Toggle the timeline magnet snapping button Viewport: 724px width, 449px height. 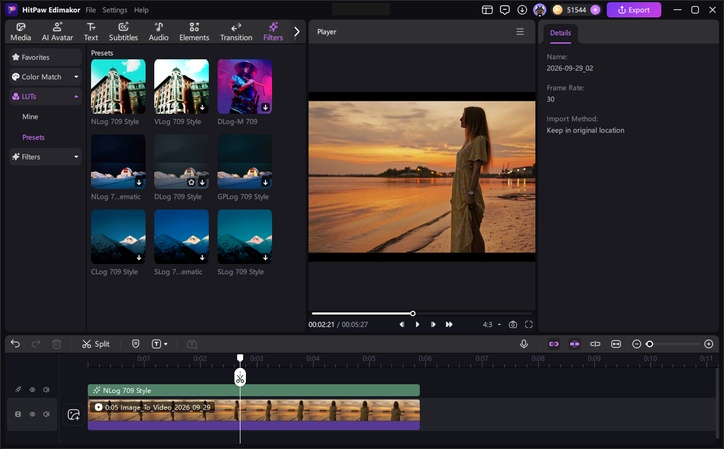pos(574,344)
